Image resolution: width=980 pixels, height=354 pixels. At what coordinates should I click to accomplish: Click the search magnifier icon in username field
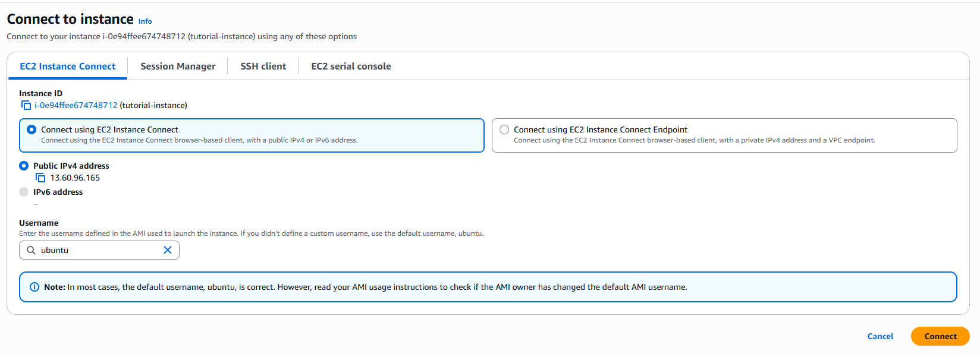coord(31,250)
